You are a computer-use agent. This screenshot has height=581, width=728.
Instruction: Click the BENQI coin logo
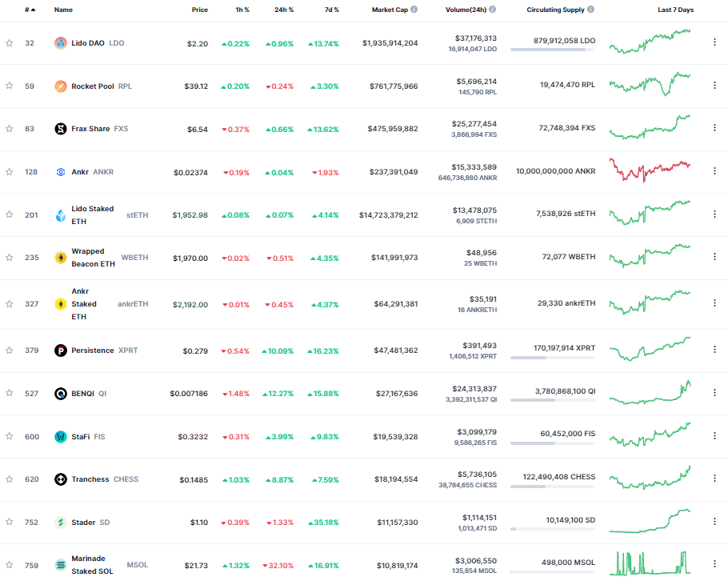pos(60,394)
